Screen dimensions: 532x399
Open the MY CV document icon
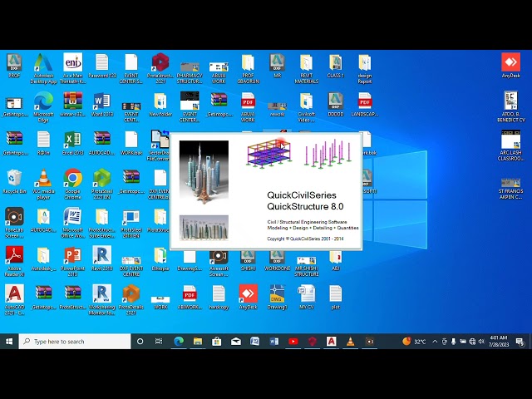tap(307, 298)
